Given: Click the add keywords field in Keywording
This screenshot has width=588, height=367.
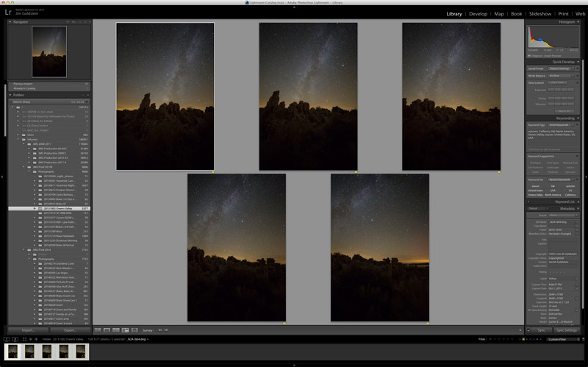Looking at the screenshot, I should tap(553, 149).
